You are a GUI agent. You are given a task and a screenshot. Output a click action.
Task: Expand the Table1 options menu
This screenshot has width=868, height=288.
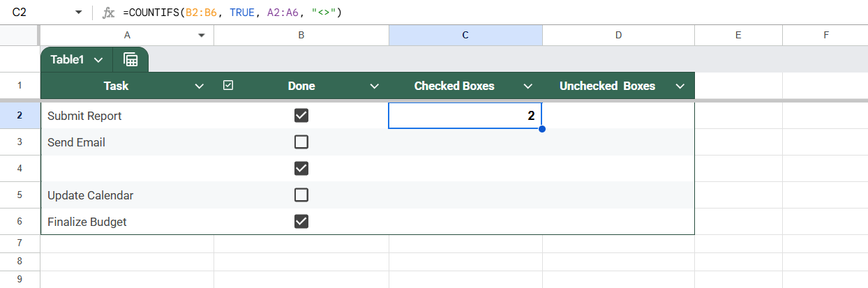pyautogui.click(x=98, y=60)
